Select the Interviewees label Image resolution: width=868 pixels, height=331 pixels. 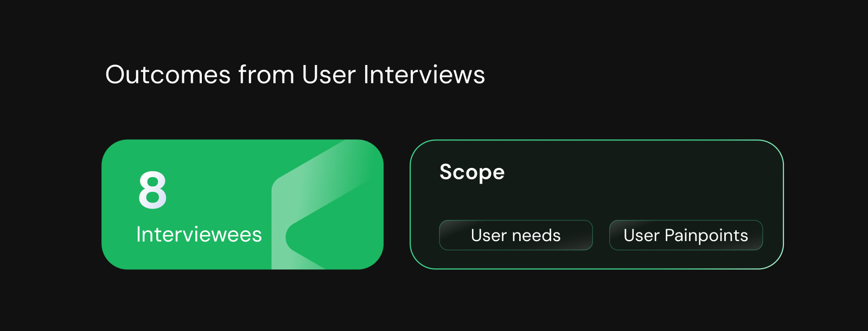[x=199, y=235]
